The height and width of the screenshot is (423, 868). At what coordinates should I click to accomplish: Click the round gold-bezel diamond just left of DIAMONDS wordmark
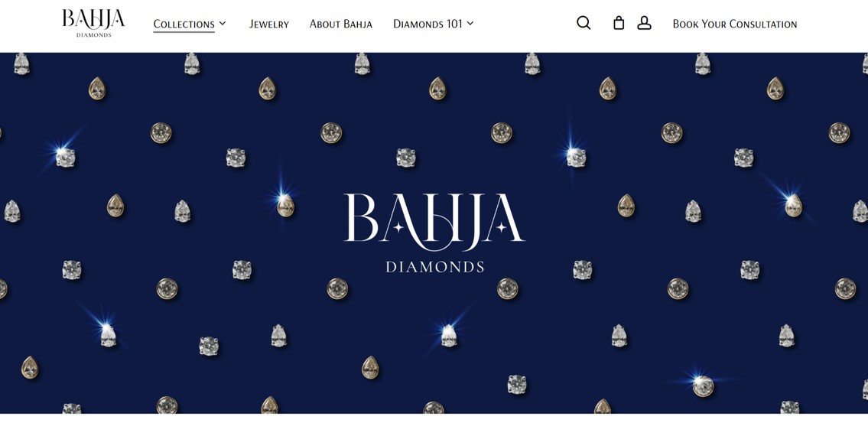click(337, 288)
